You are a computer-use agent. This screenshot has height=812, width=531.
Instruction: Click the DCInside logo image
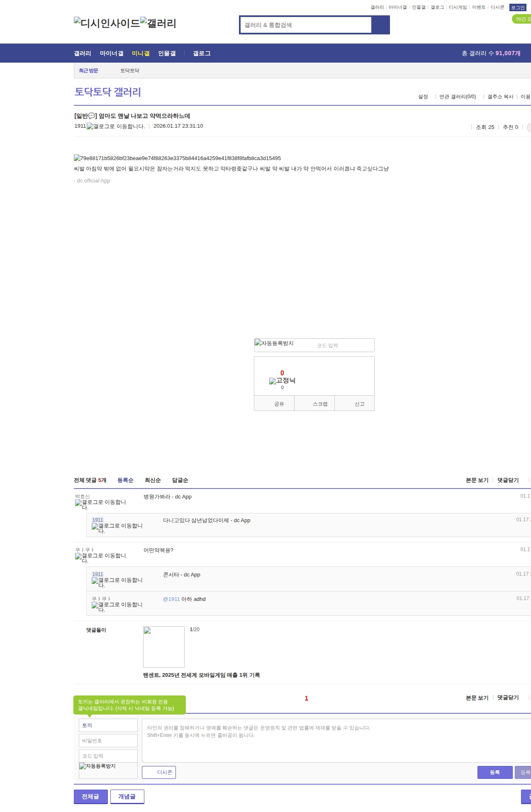click(107, 23)
